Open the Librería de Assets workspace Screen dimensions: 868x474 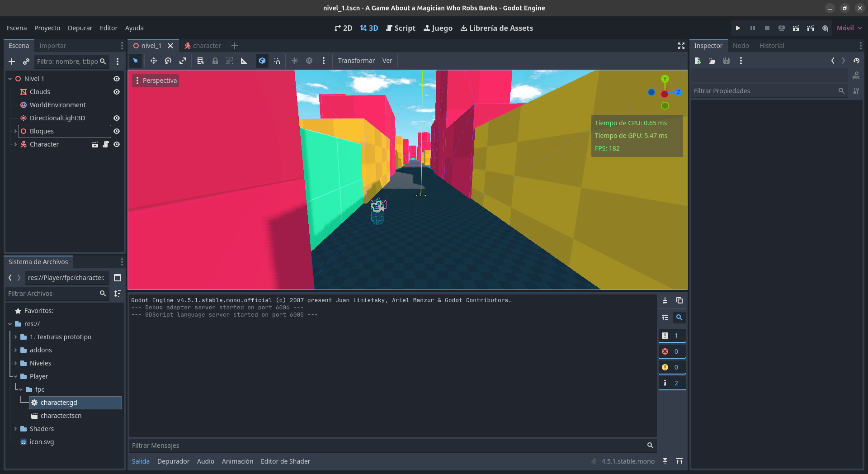(x=496, y=28)
